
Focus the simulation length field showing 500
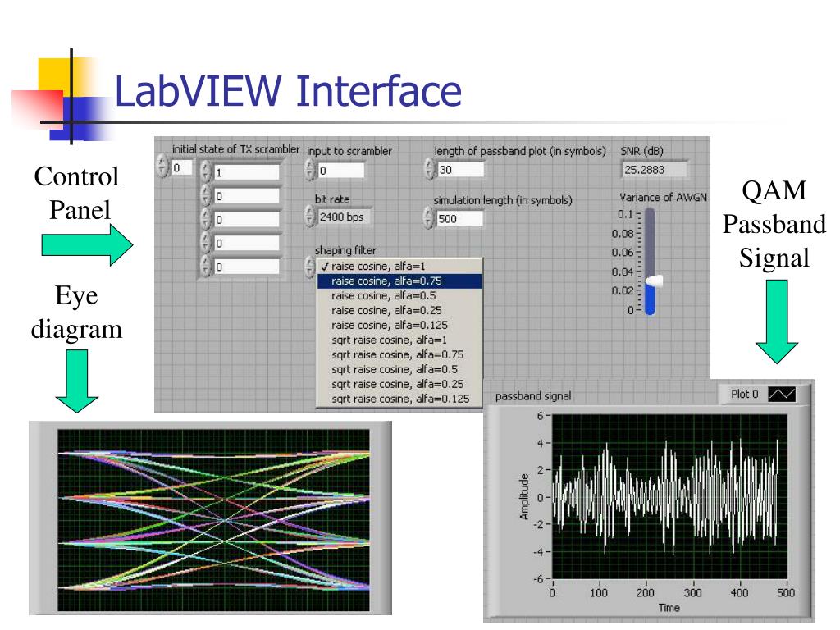tap(459, 218)
